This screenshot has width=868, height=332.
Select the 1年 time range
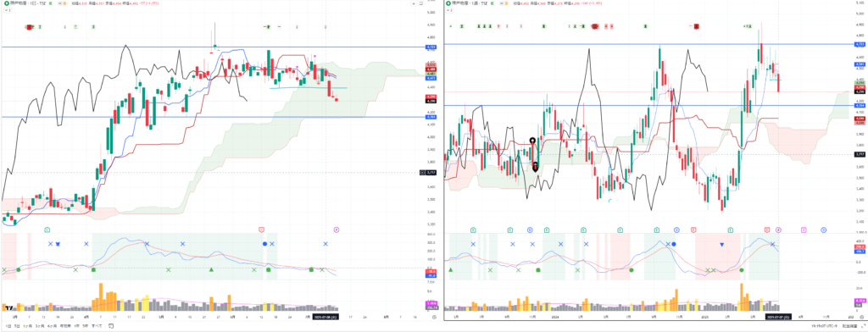pyautogui.click(x=77, y=326)
